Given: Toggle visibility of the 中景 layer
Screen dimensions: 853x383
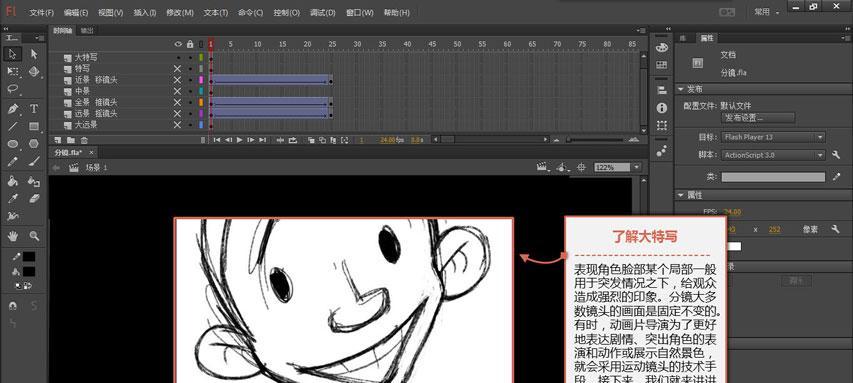Looking at the screenshot, I should [177, 91].
